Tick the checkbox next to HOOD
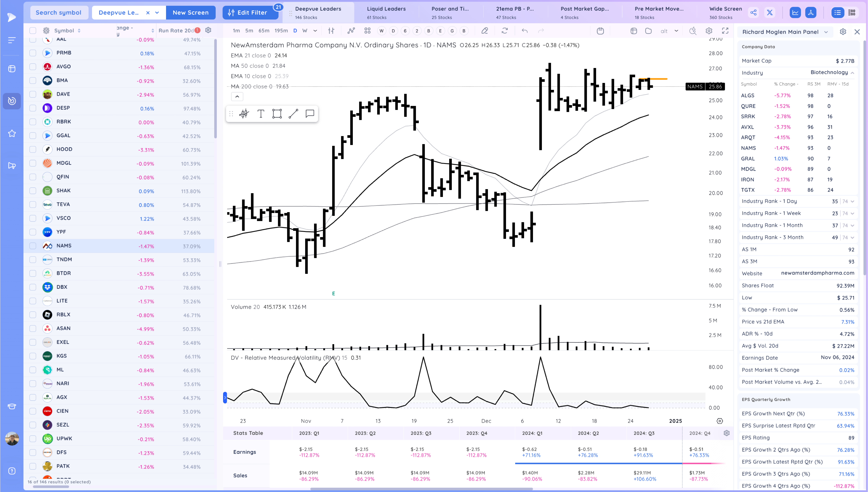This screenshot has width=868, height=492. (33, 149)
